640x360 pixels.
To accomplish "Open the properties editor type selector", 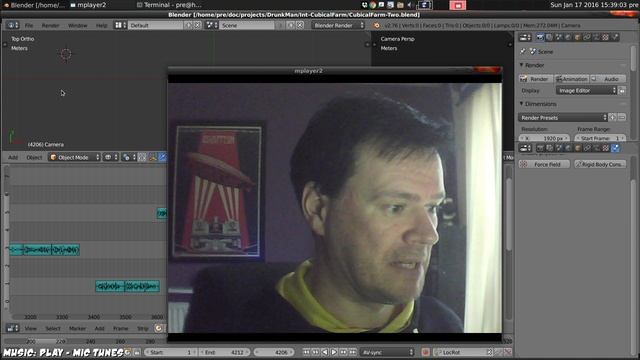I will [x=525, y=38].
